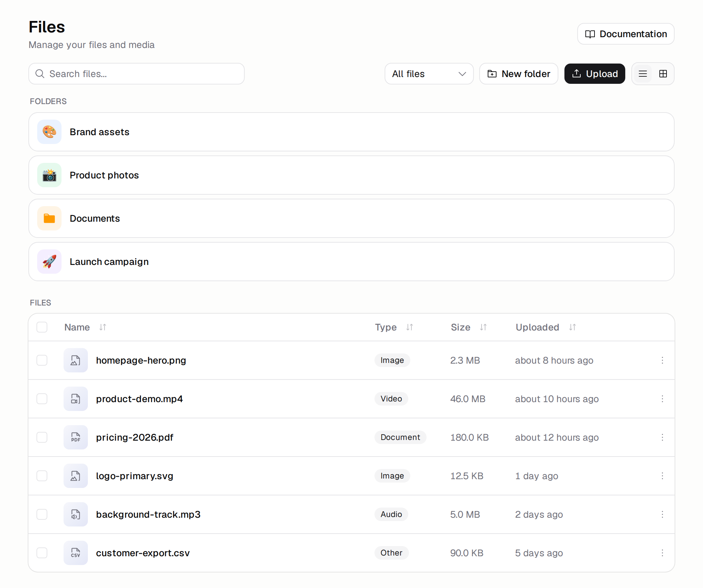Screen dimensions: 703x588
Task: Click the Document type badge
Action: [x=400, y=437]
